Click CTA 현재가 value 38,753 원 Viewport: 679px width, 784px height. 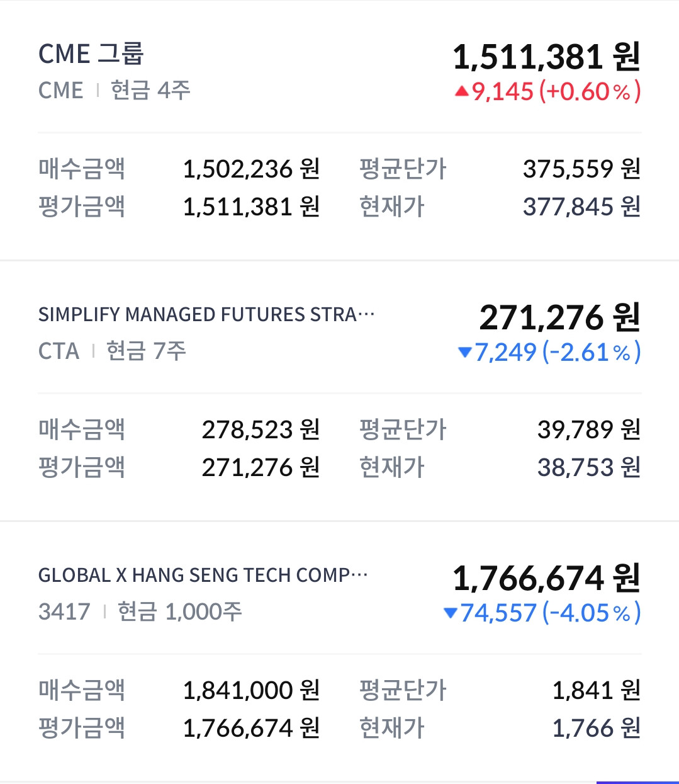pos(588,467)
